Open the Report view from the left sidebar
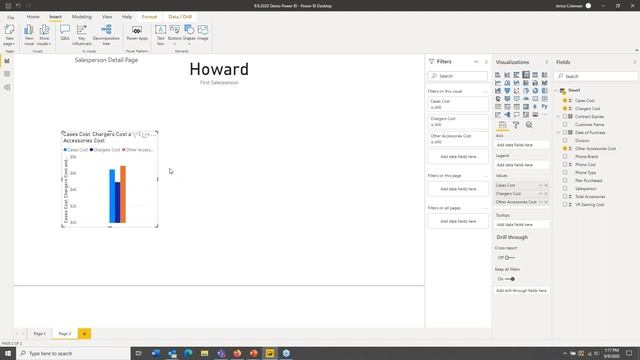Screen dimensions: 640x360 [x=7, y=61]
